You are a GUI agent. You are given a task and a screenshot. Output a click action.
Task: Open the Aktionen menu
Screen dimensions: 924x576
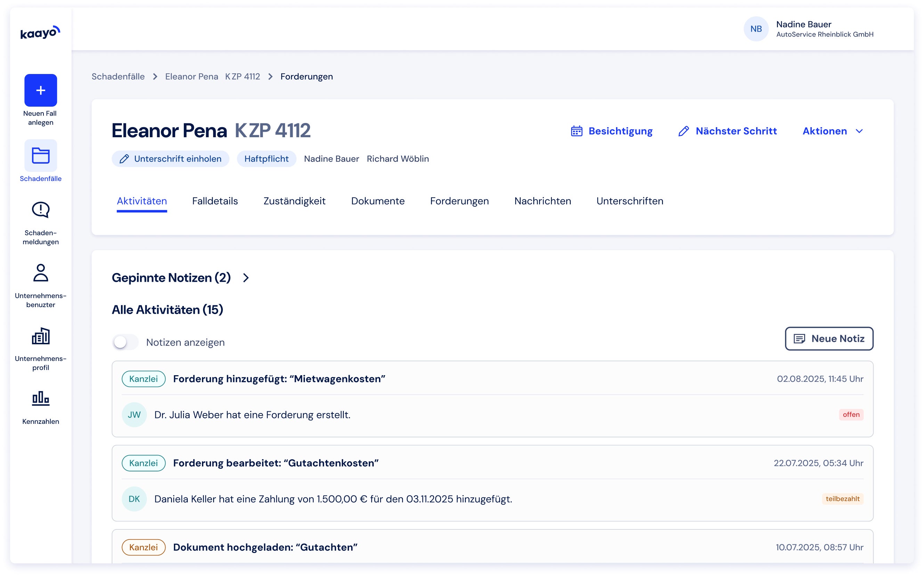[833, 131]
